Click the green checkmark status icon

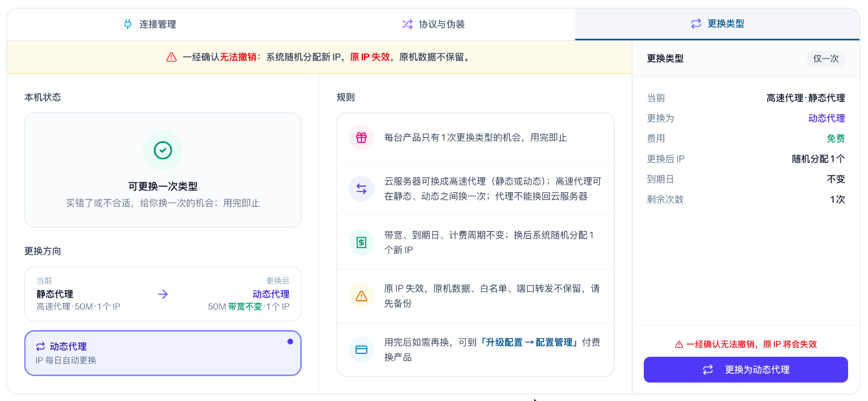click(x=163, y=150)
